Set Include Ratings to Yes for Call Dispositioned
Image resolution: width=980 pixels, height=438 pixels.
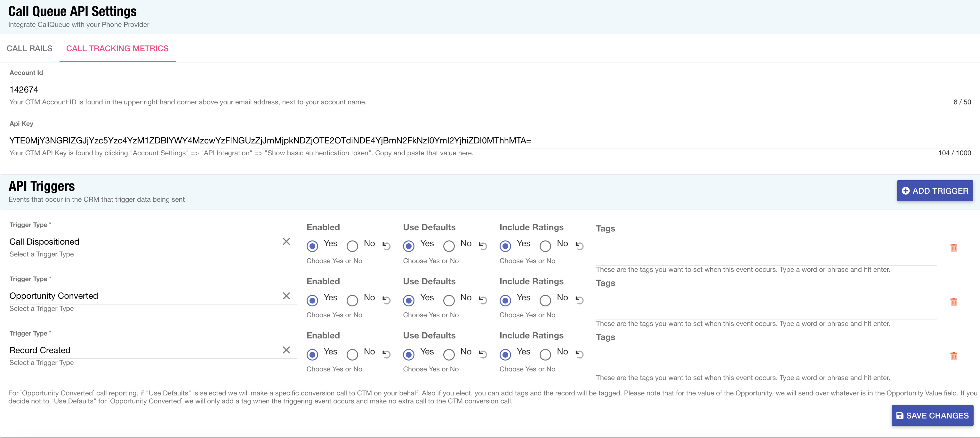pyautogui.click(x=505, y=246)
